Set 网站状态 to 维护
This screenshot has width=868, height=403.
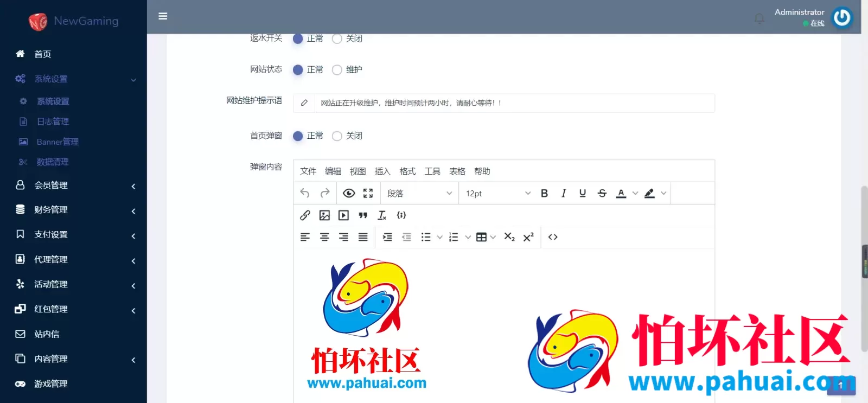coord(337,69)
